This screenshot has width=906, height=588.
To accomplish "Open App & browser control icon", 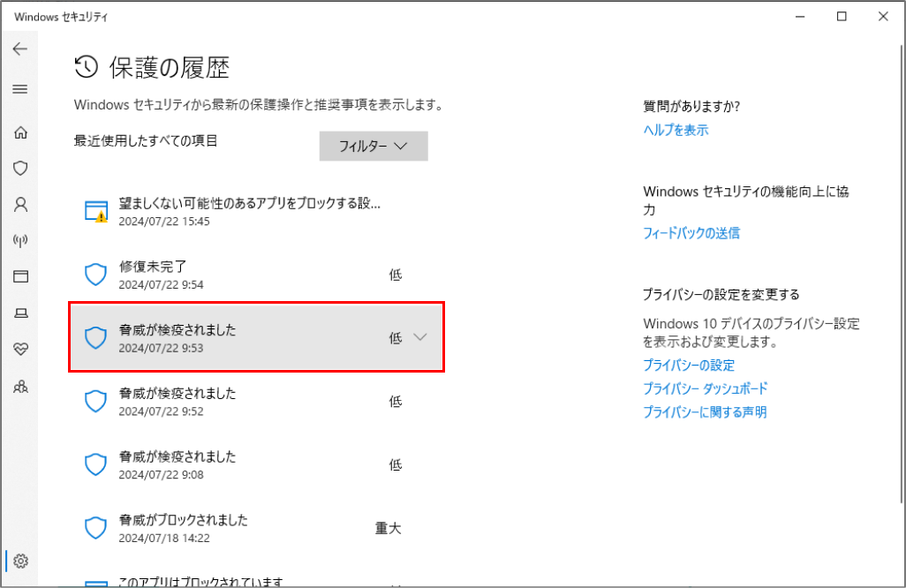I will tap(21, 276).
